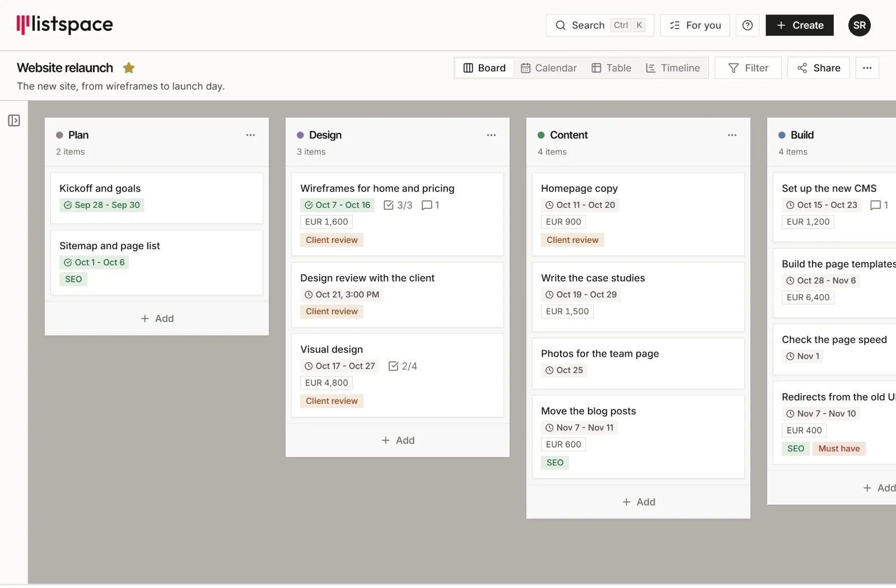This screenshot has height=588, width=896.
Task: Switch to the Table view tab
Action: pos(612,68)
